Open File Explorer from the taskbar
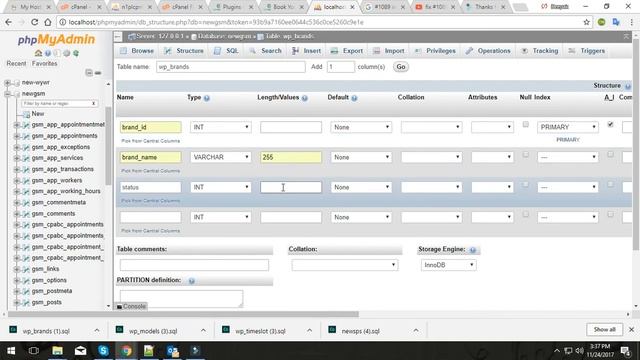The image size is (640, 360). coord(57,351)
